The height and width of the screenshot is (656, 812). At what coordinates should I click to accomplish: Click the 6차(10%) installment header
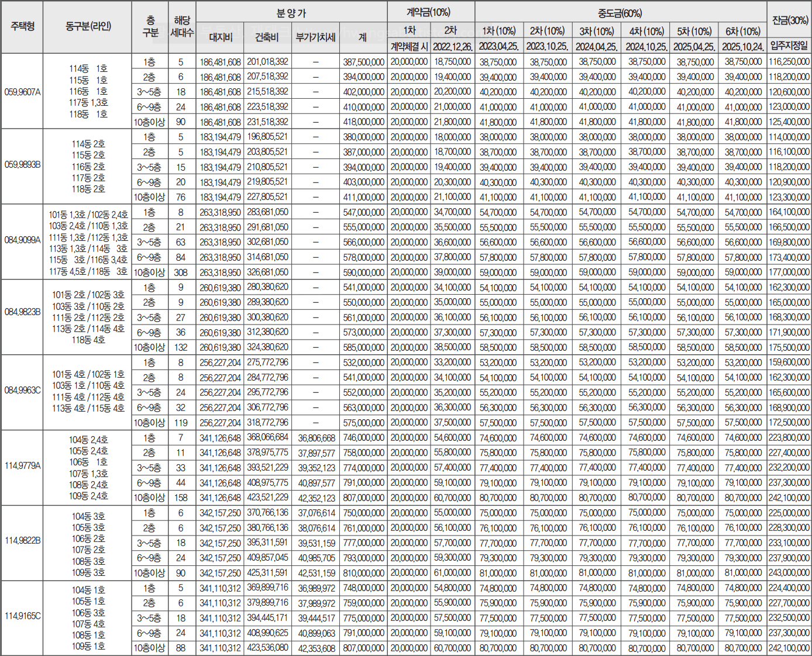click(743, 32)
